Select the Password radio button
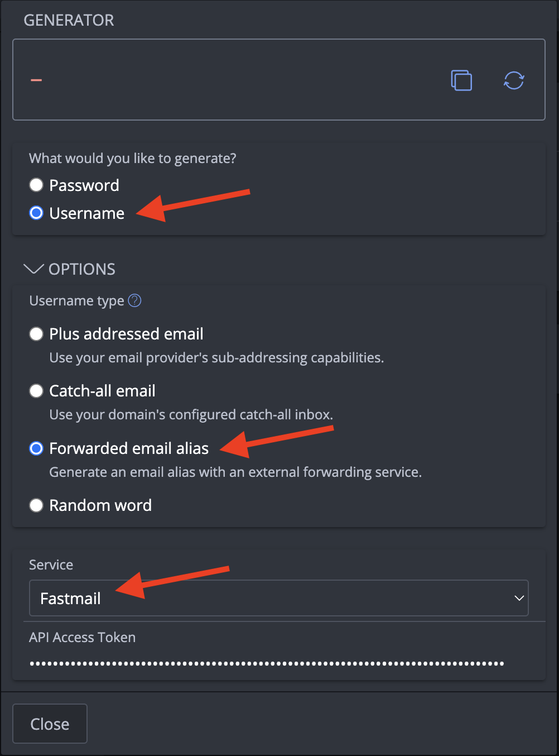 [36, 185]
